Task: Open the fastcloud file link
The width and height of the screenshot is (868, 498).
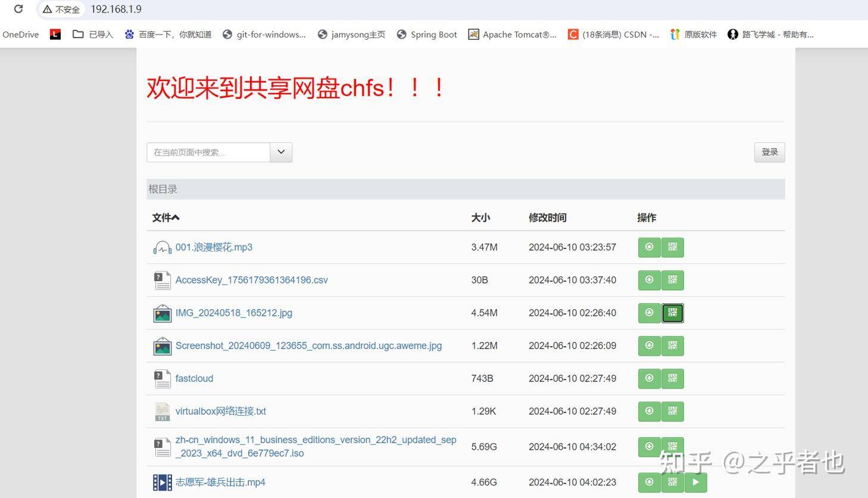Action: (x=194, y=378)
